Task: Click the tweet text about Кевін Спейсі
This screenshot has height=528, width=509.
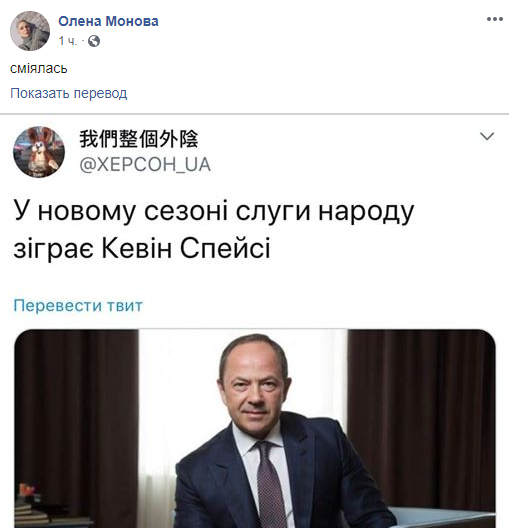Action: pos(214,229)
